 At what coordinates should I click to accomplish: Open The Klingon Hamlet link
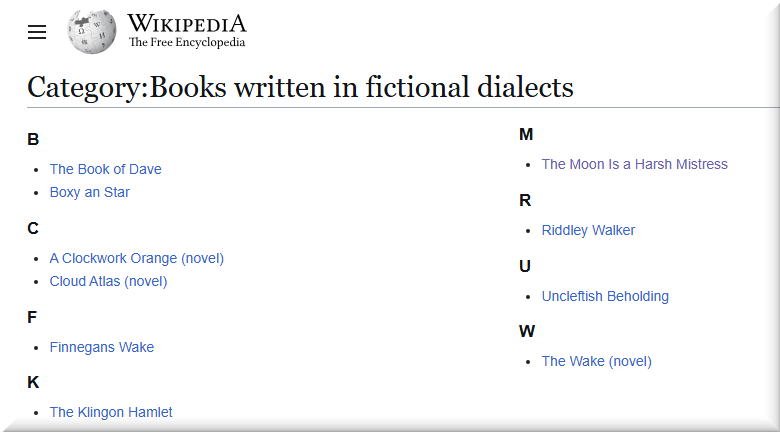point(111,412)
